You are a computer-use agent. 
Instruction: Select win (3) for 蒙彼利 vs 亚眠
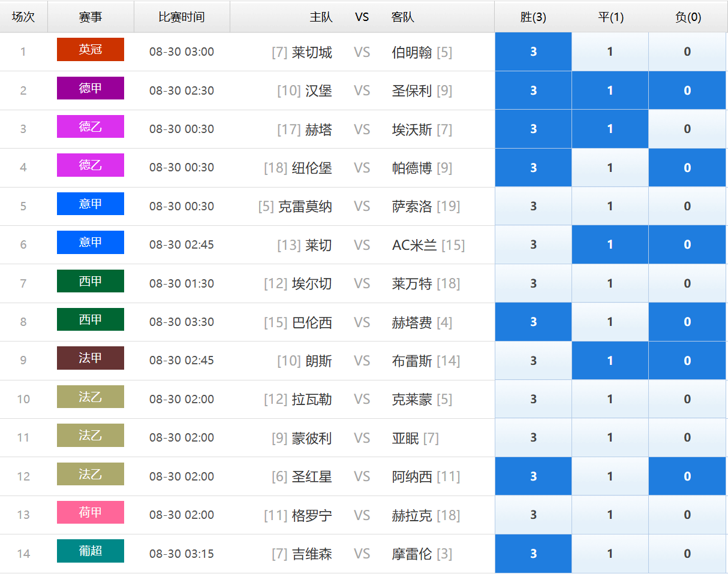[533, 437]
